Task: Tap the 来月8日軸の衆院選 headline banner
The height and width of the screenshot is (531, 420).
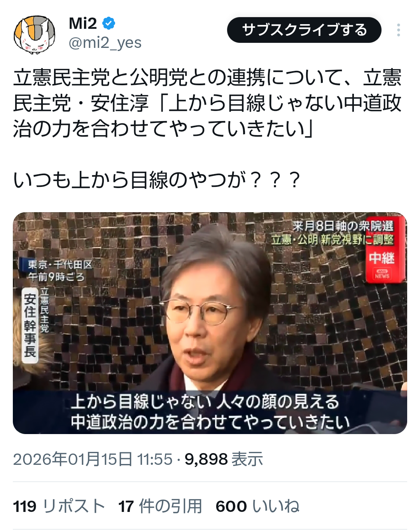Action: 343,226
